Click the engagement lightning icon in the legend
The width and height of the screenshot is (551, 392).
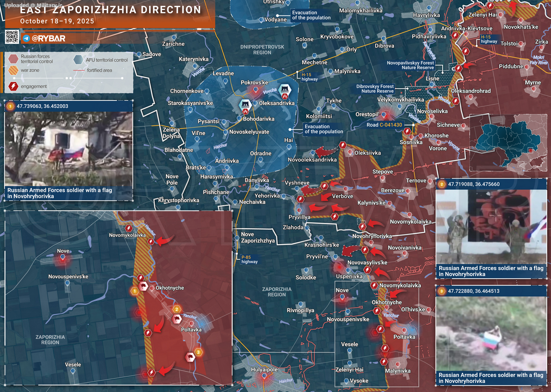[13, 87]
